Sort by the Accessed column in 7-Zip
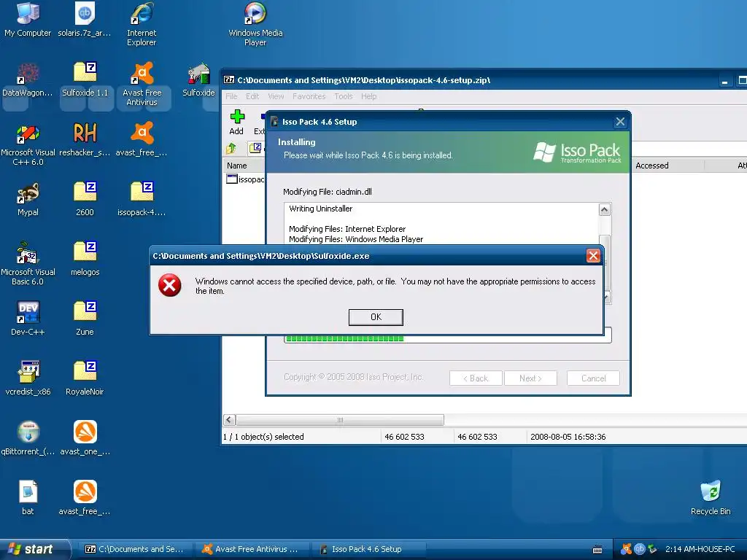The image size is (747, 560). click(x=668, y=166)
